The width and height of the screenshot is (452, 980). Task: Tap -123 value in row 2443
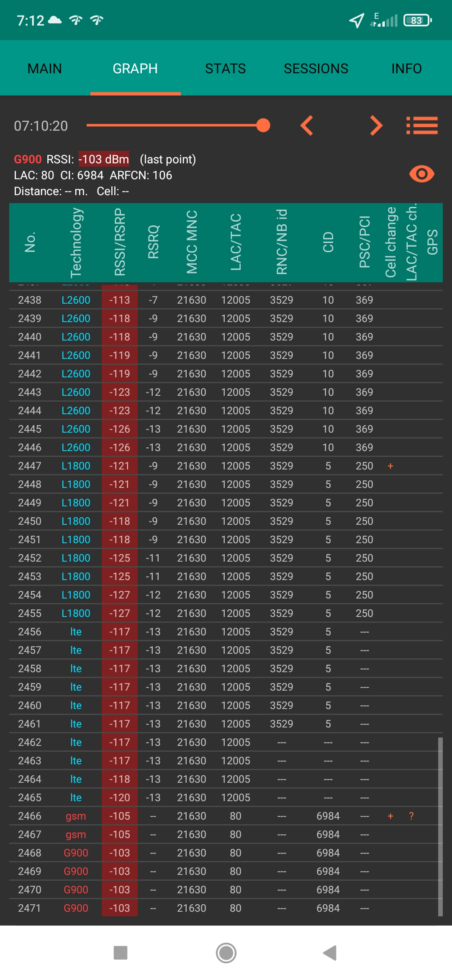point(120,392)
